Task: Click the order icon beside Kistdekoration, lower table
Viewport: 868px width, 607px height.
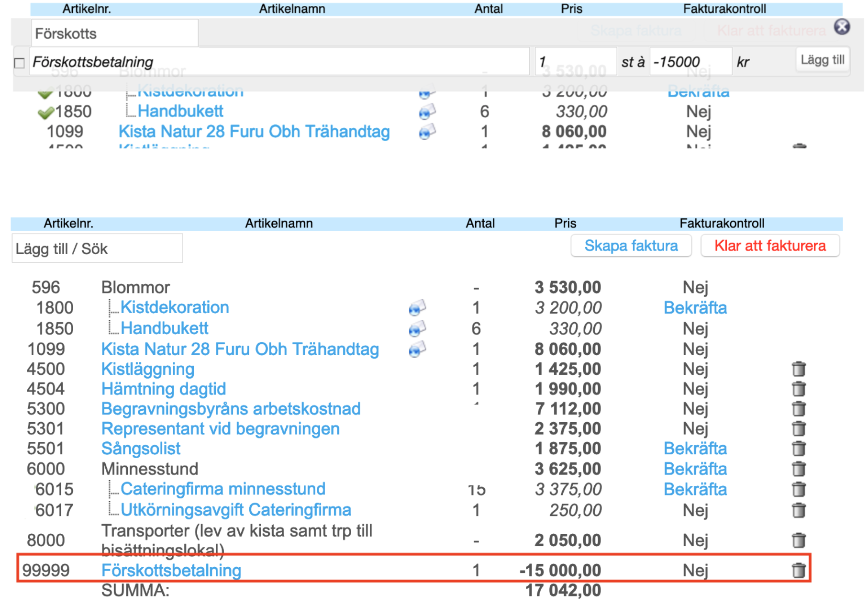Action: (x=417, y=308)
